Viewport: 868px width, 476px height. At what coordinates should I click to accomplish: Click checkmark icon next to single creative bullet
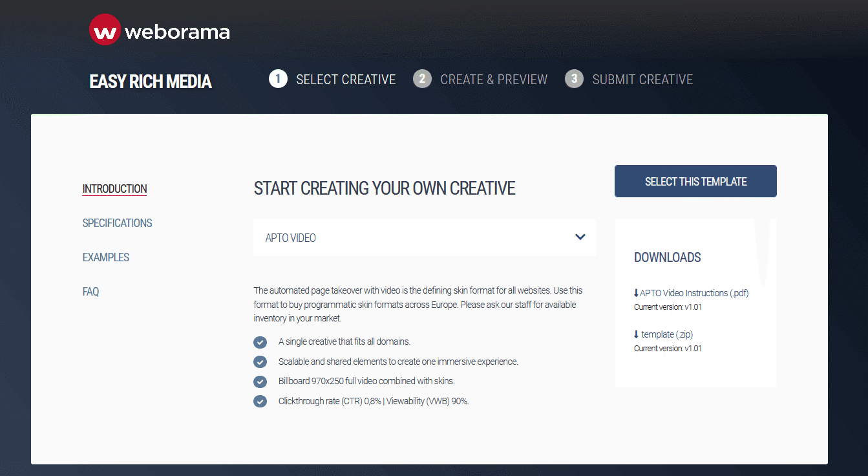point(260,342)
